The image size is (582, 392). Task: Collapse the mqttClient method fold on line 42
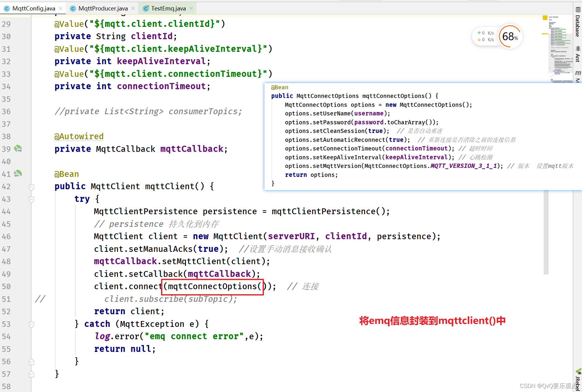pos(32,187)
